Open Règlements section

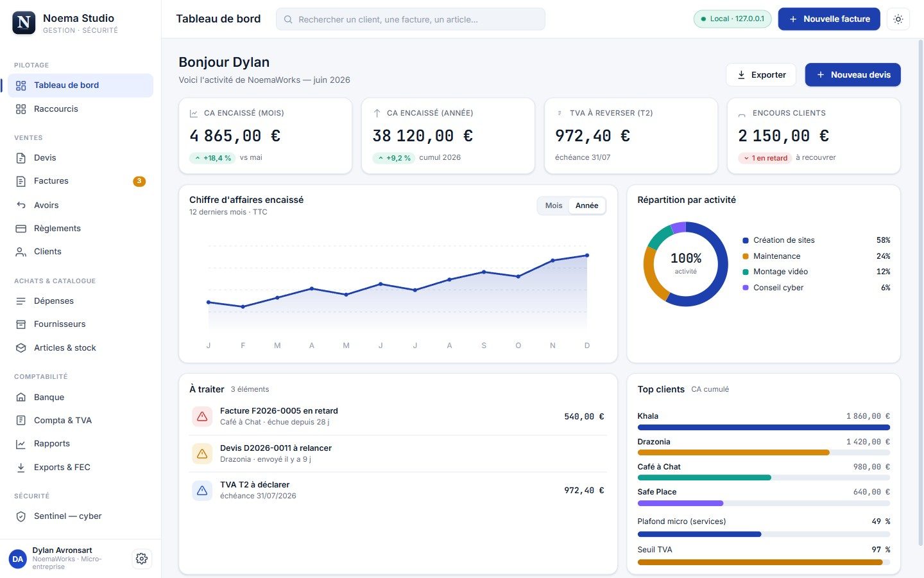(x=80, y=229)
